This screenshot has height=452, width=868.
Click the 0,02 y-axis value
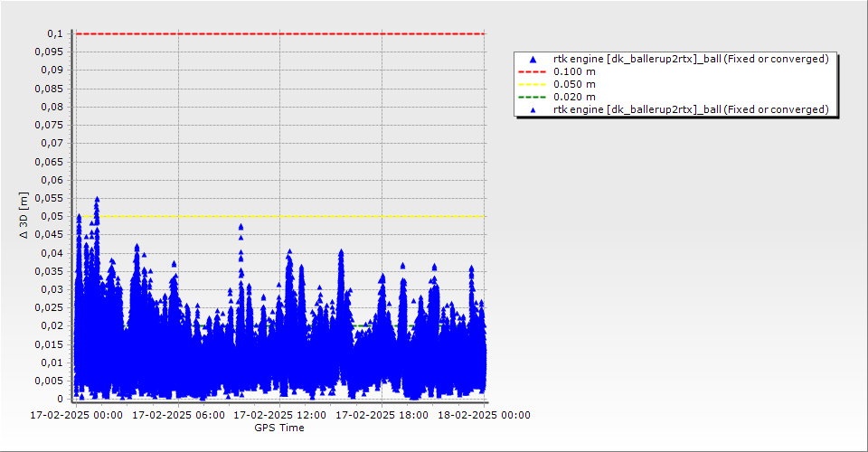click(x=52, y=325)
